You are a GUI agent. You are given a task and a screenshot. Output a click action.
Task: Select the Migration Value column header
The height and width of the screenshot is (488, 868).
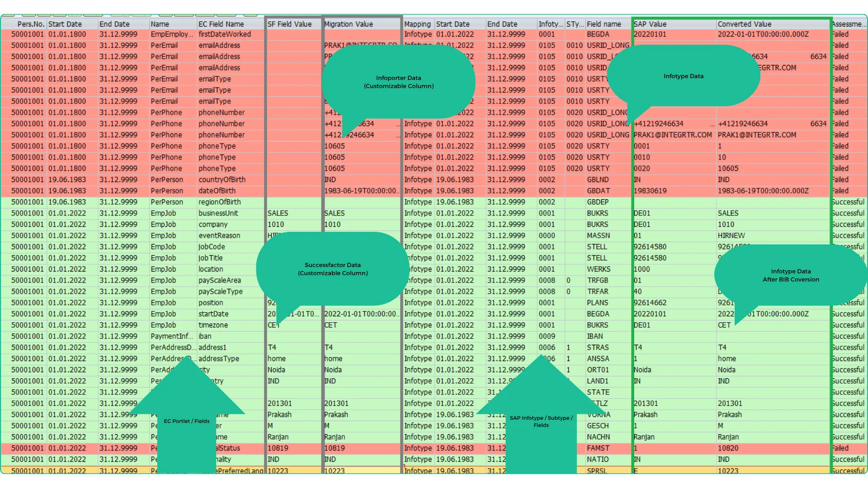click(x=362, y=24)
